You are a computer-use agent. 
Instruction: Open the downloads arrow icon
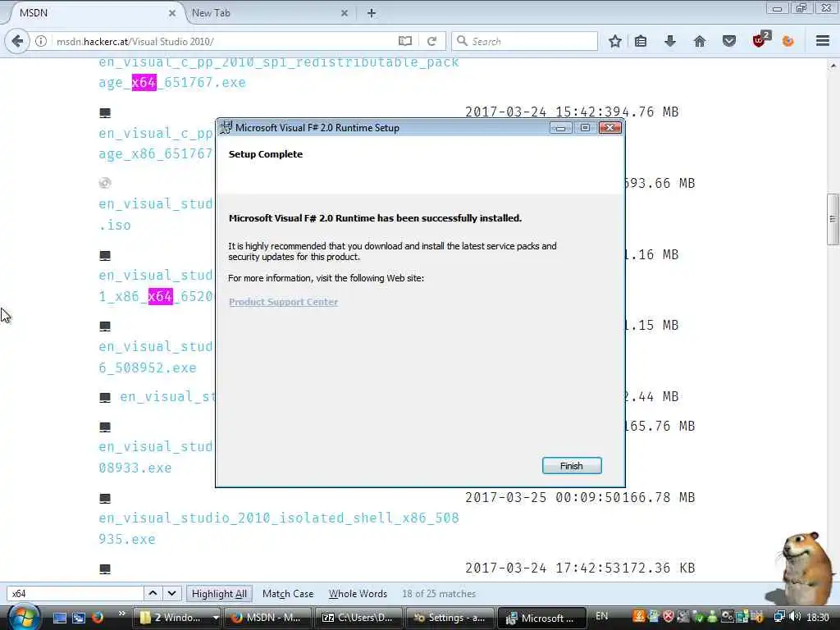click(x=669, y=41)
